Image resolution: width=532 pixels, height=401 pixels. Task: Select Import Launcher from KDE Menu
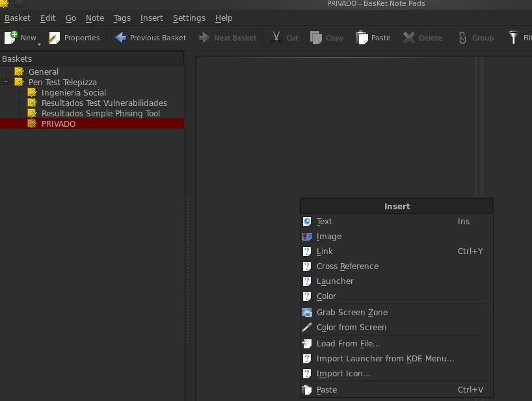[385, 359]
